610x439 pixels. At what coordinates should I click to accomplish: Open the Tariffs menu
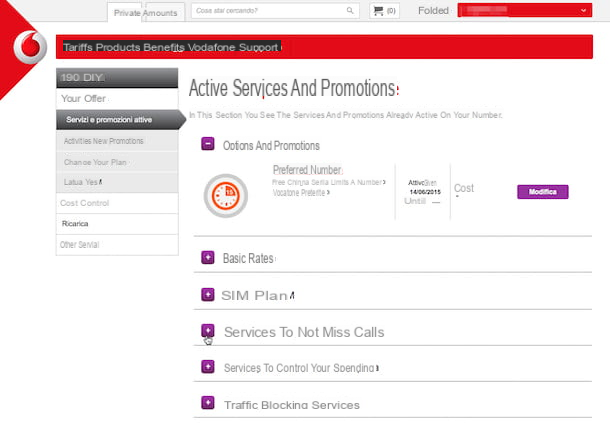tap(78, 47)
